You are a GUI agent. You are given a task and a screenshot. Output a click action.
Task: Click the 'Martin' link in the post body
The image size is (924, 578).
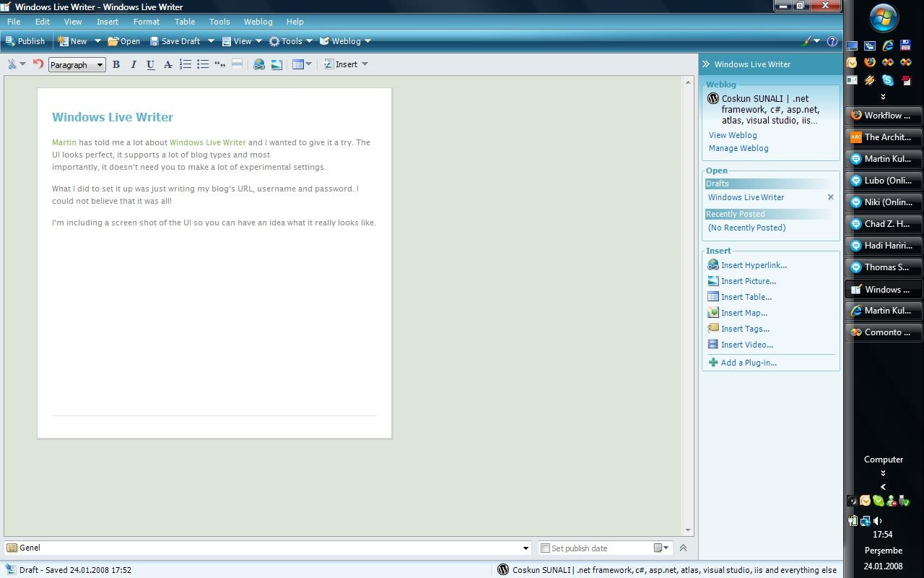(x=64, y=142)
